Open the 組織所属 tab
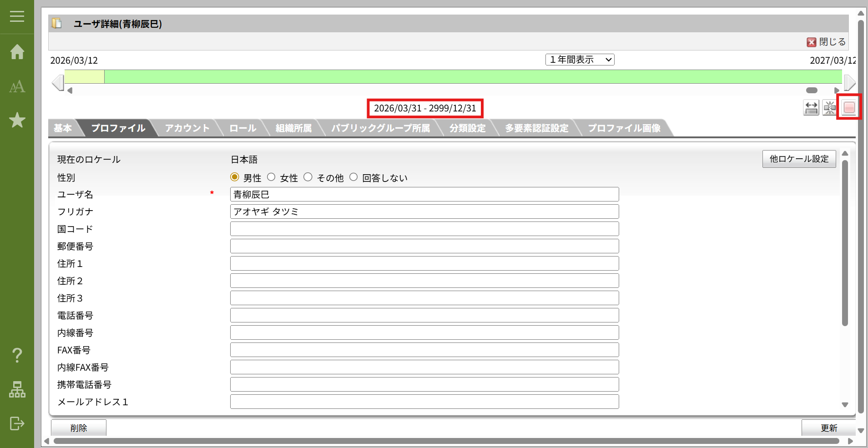Screen dimensions: 868x448 tap(293, 128)
